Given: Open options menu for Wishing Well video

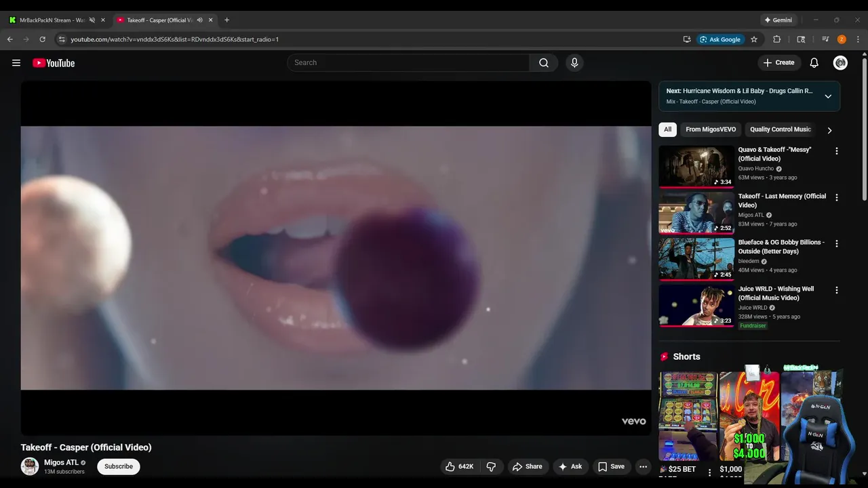Looking at the screenshot, I should (x=836, y=290).
